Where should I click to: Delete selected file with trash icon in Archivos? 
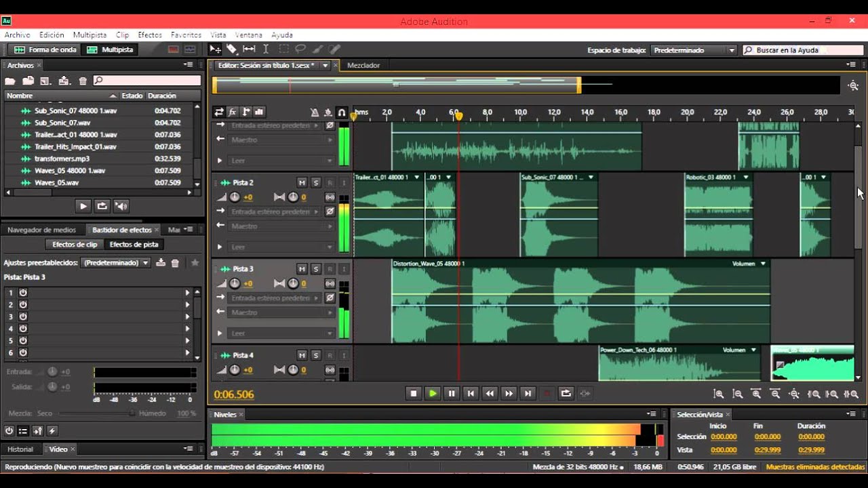(x=83, y=81)
